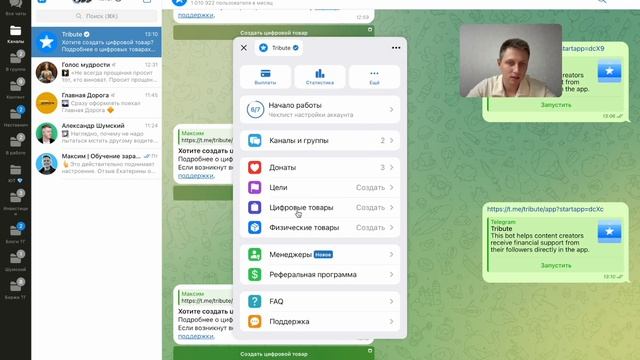Click the FAQ question mark icon
Screen dimensions: 640x360
255,301
